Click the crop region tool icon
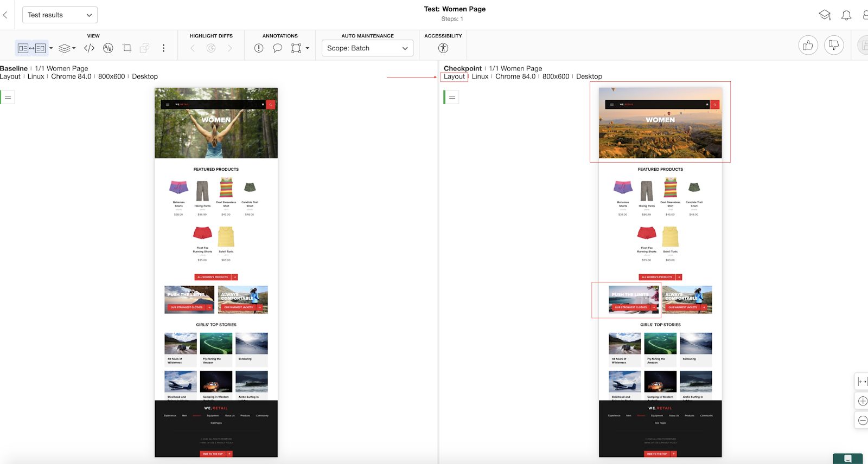Screen dimensions: 868x464 coord(127,48)
